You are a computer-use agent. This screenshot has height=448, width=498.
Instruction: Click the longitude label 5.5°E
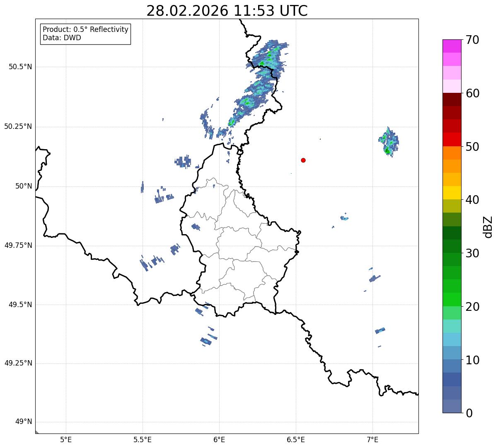point(143,440)
